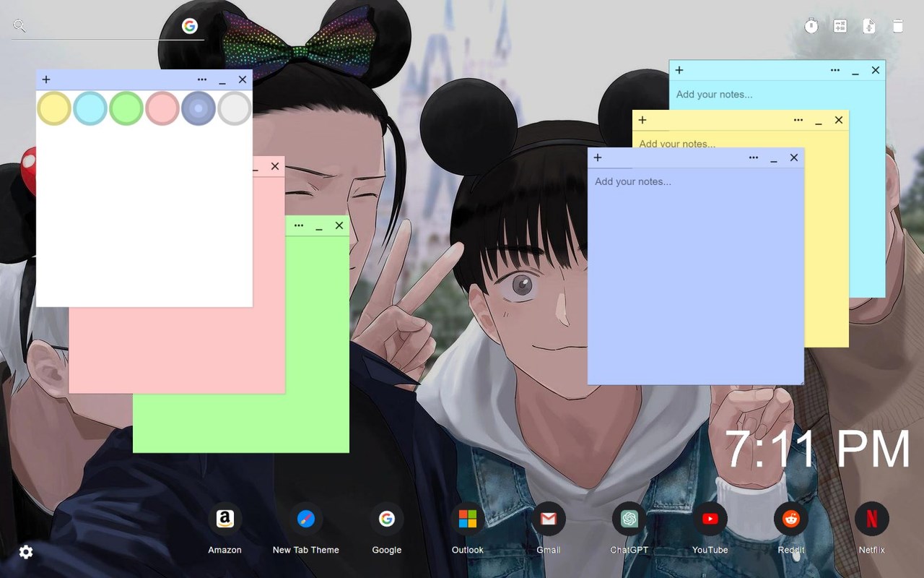Open the Outlook shortcut

467,519
